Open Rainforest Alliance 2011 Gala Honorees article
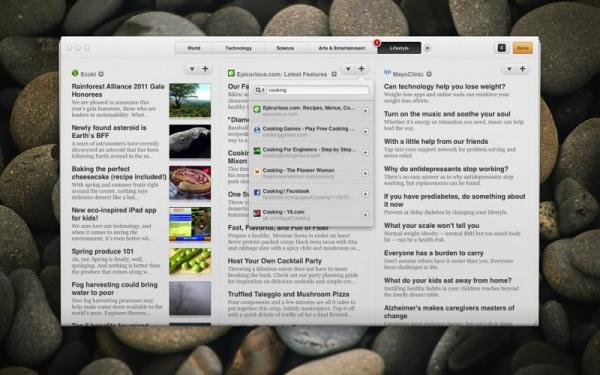The height and width of the screenshot is (375, 600). pos(118,90)
